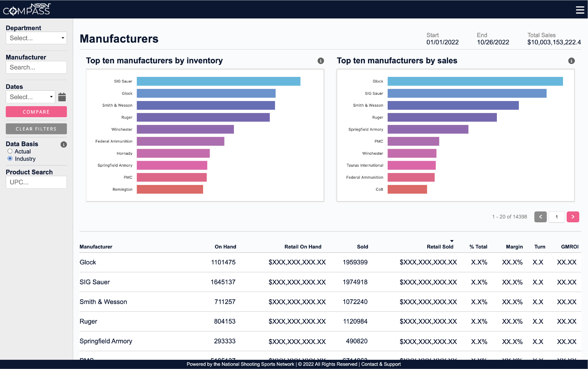This screenshot has width=588, height=369.
Task: Select the Springfield Armory table row name
Action: click(x=106, y=341)
